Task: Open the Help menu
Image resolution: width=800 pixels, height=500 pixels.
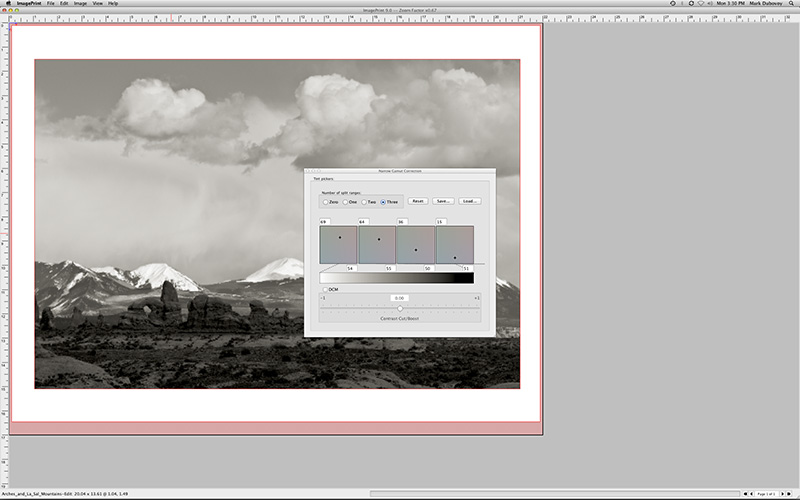Action: (x=113, y=3)
